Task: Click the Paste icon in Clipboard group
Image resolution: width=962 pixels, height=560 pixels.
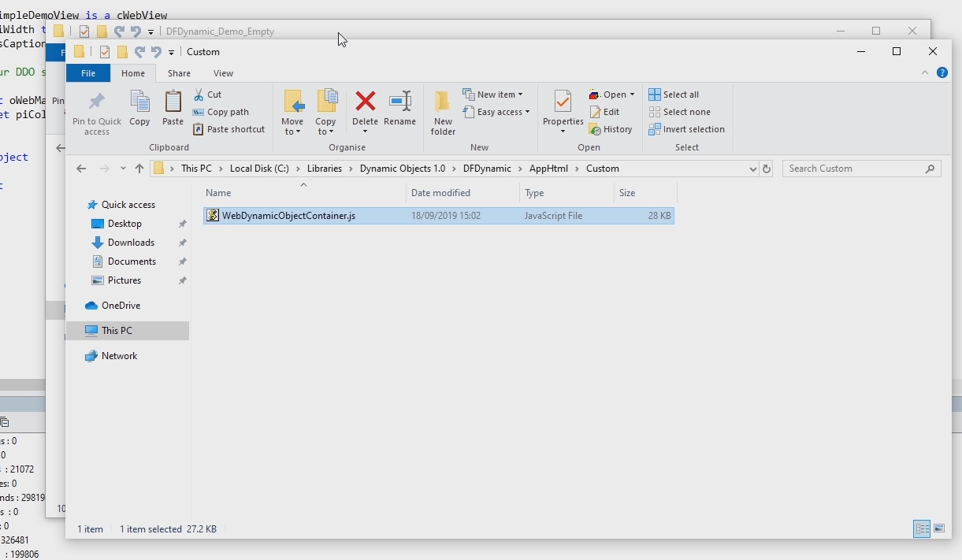Action: 173,109
